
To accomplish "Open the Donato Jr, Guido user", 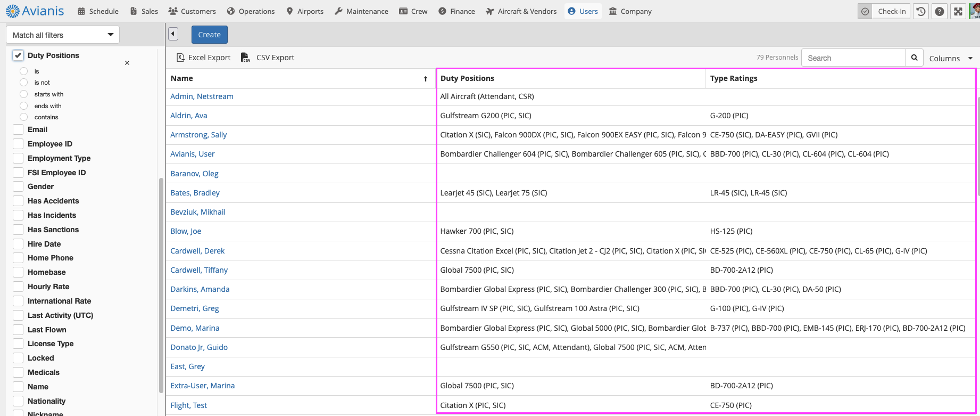I will (199, 347).
